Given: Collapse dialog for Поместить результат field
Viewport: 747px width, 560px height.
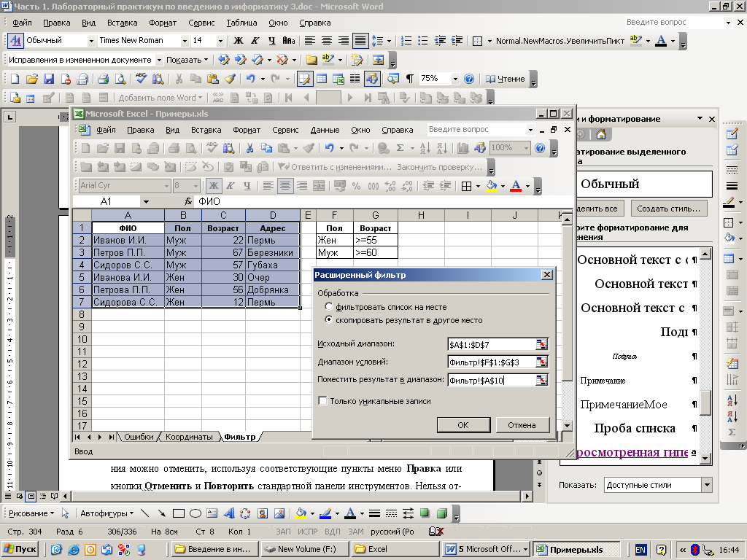Looking at the screenshot, I should (x=542, y=380).
